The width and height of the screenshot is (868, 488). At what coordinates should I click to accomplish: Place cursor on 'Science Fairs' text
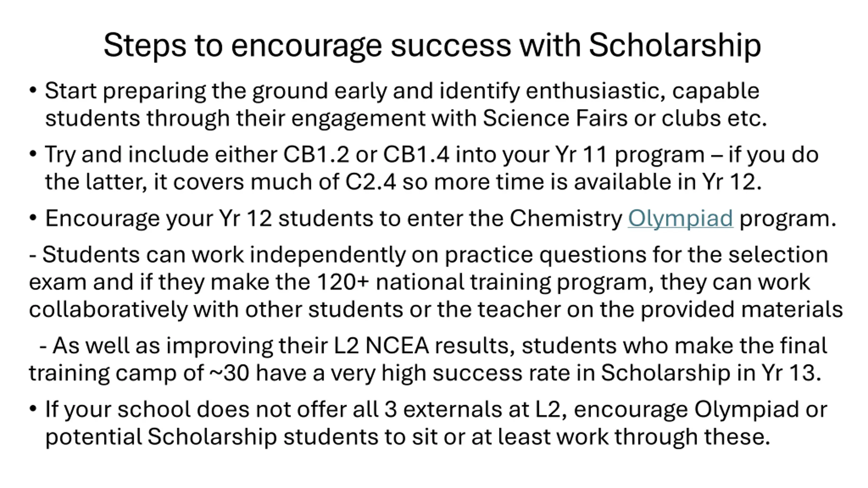(555, 118)
